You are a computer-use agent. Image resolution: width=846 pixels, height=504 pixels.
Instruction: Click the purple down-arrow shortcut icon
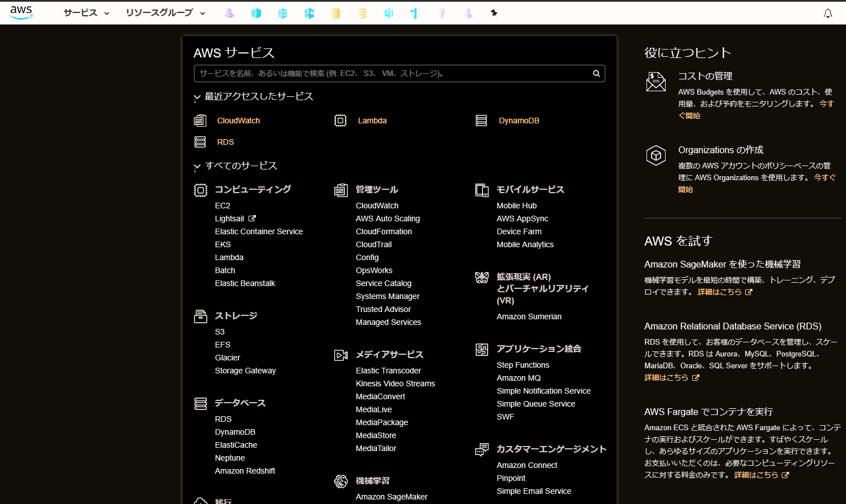tap(468, 13)
